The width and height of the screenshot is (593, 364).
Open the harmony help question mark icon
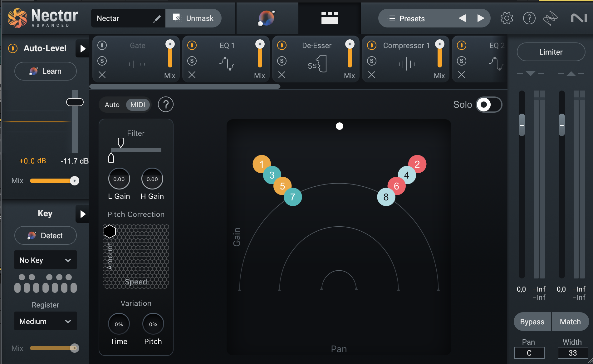point(166,104)
